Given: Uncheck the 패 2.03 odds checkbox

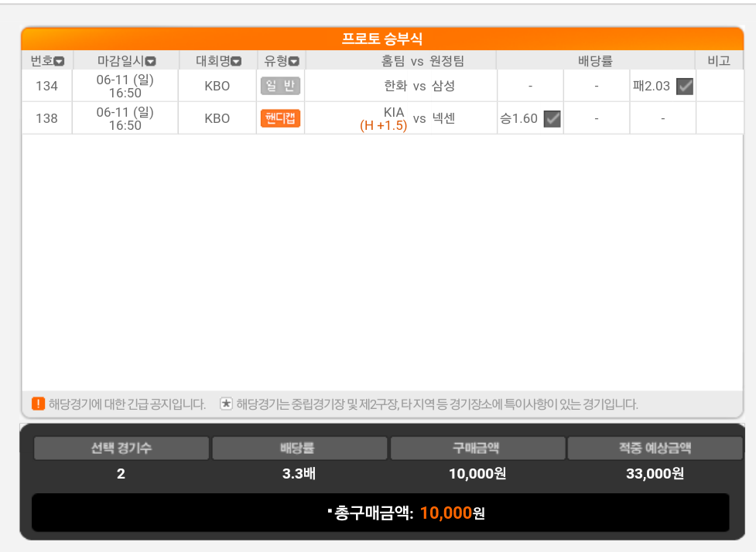Looking at the screenshot, I should pyautogui.click(x=684, y=86).
